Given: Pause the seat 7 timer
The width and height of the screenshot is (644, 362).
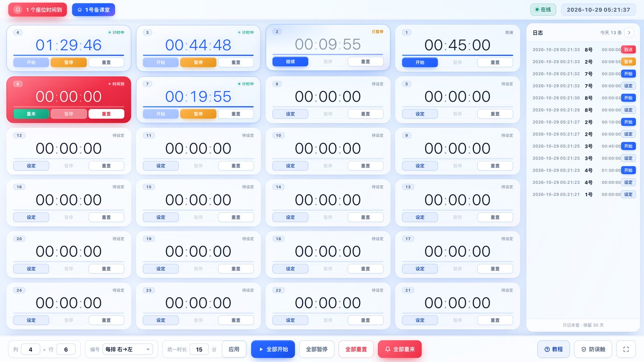Looking at the screenshot, I should point(198,114).
